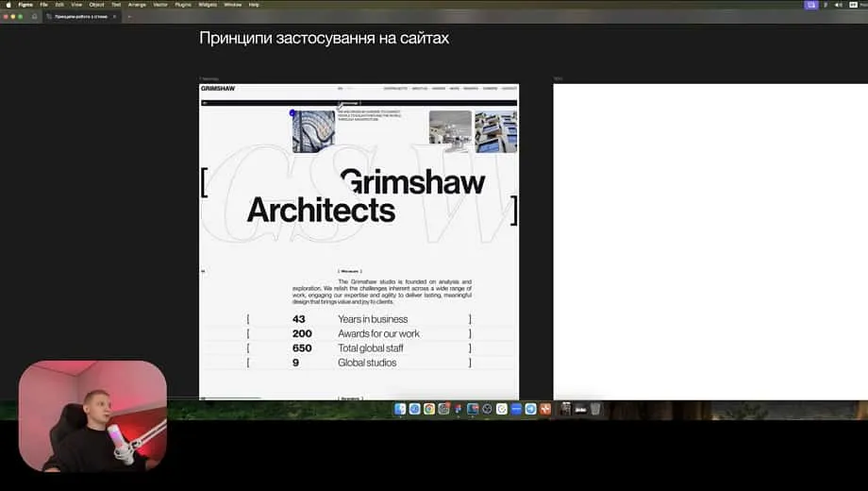Screen dimensions: 868x491
Task: Select the stats text 'Total global staff'
Action: click(x=371, y=348)
